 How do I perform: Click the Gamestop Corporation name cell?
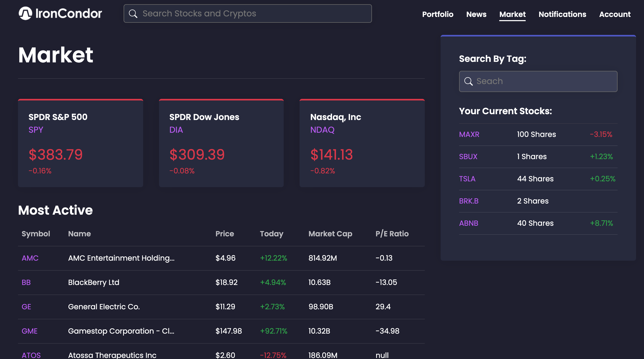pos(121,331)
